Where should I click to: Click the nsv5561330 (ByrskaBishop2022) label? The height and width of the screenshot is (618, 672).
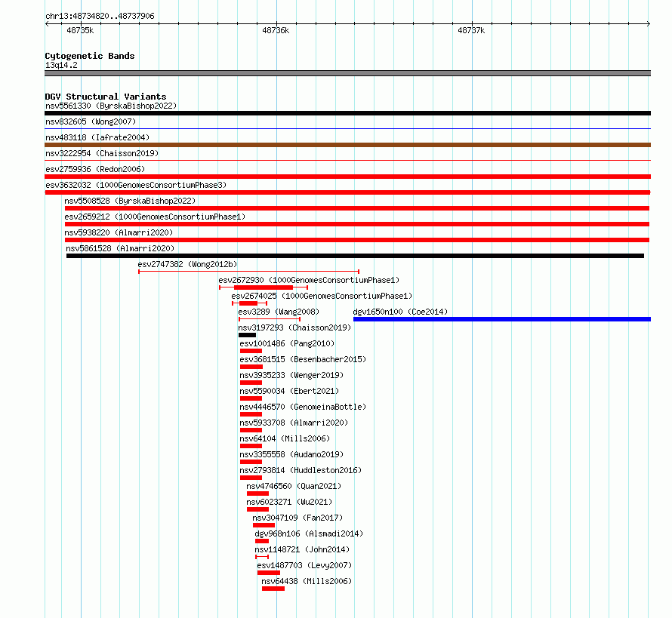click(x=111, y=106)
